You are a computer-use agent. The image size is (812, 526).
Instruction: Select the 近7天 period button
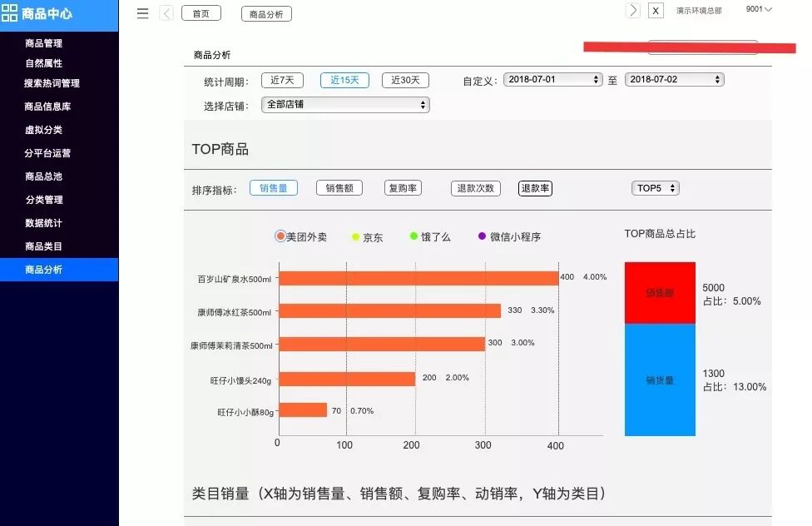click(x=282, y=81)
